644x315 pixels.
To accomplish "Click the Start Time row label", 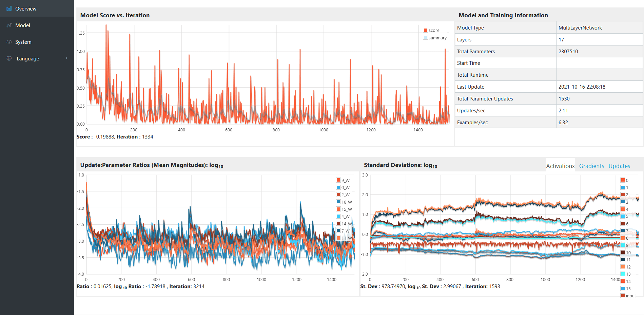I will 468,63.
